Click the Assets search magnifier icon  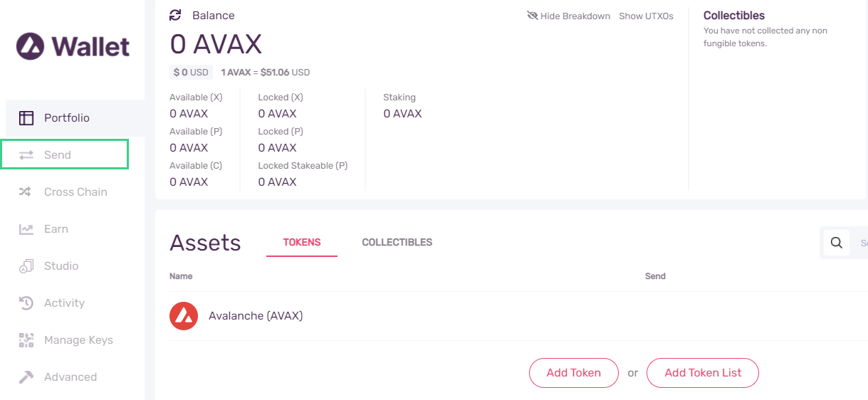click(837, 243)
